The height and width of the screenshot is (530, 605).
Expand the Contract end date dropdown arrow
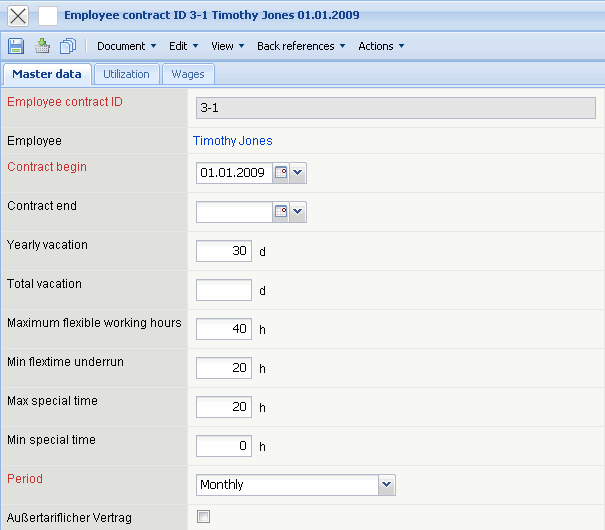pyautogui.click(x=298, y=212)
